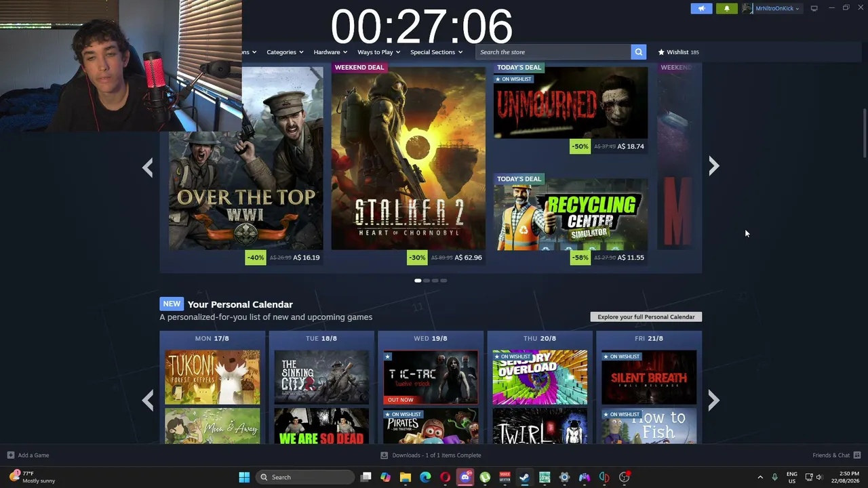Open Task View on the taskbar
The image size is (868, 488).
(366, 477)
